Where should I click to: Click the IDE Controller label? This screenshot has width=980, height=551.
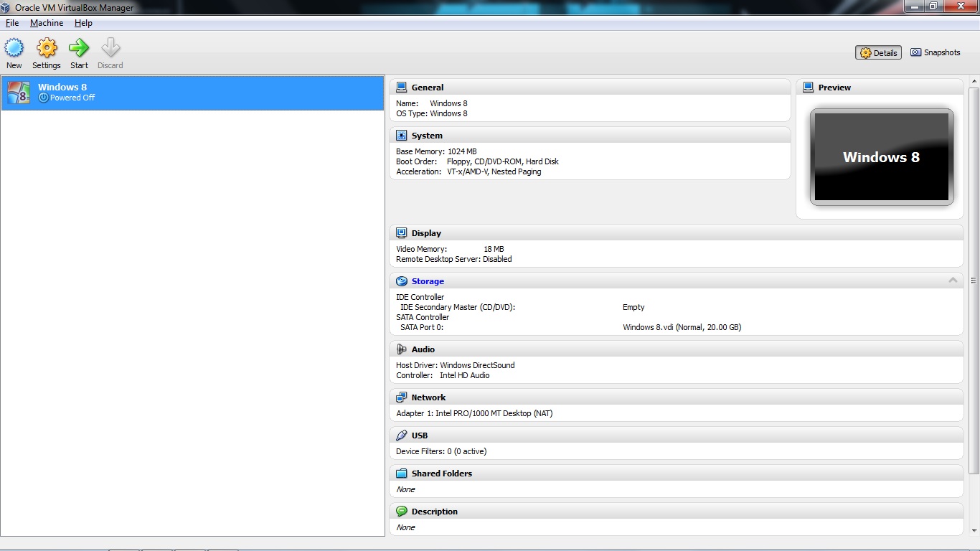(x=420, y=297)
